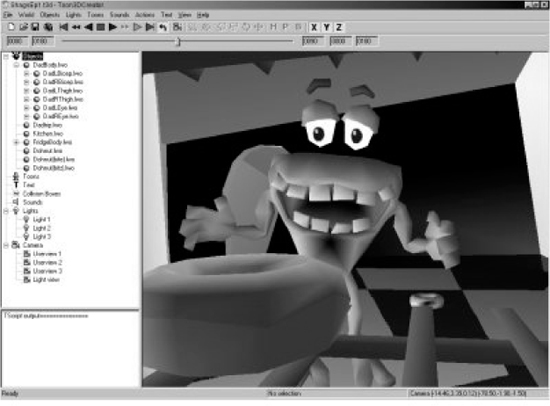
Task: Play the animation backward
Action: 88,27
